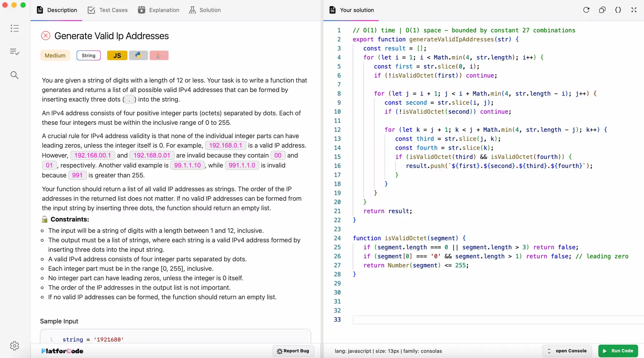Open the completed checklist sidebar icon

[x=15, y=52]
